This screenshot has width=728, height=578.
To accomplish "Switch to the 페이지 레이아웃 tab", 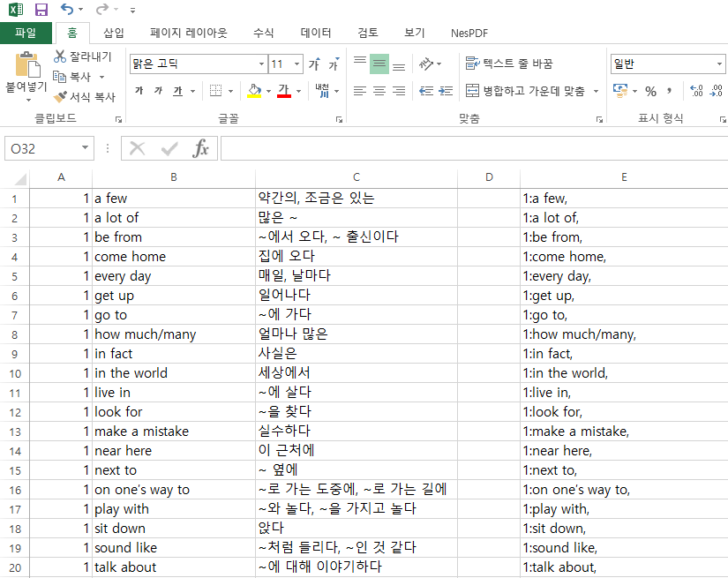I will pos(189,33).
